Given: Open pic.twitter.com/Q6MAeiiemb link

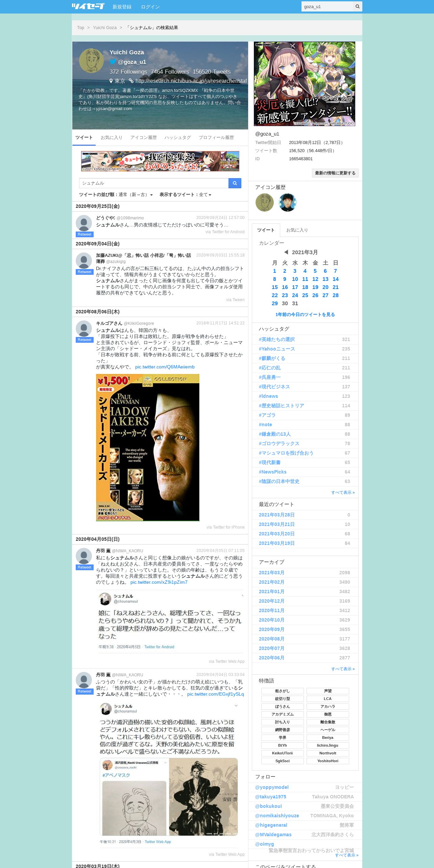Looking at the screenshot, I should tap(165, 367).
